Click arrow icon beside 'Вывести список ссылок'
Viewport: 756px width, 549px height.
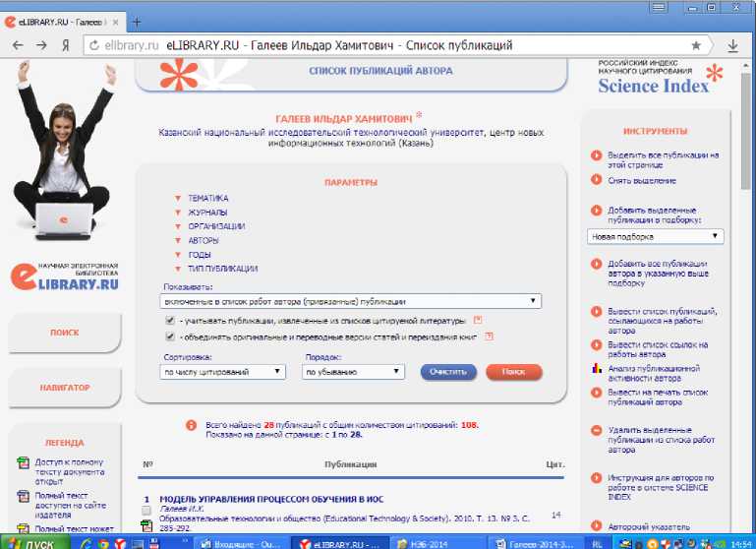tap(597, 345)
